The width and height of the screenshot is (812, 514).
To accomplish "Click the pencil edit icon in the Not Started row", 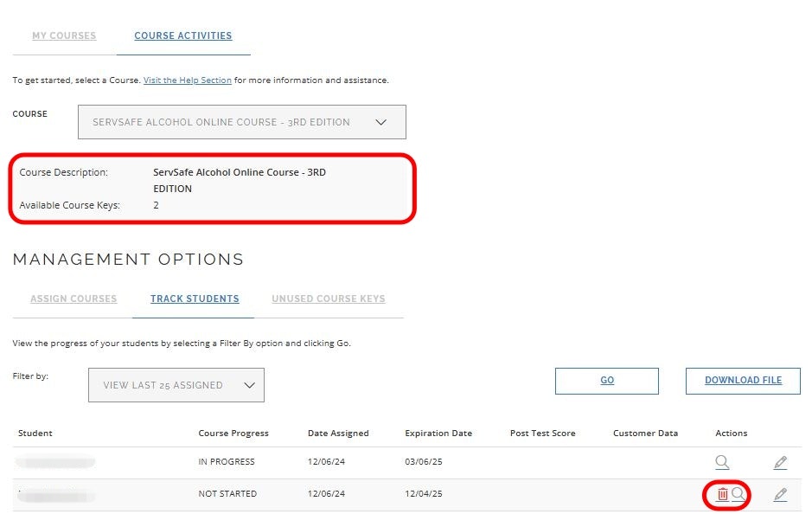I will point(780,494).
